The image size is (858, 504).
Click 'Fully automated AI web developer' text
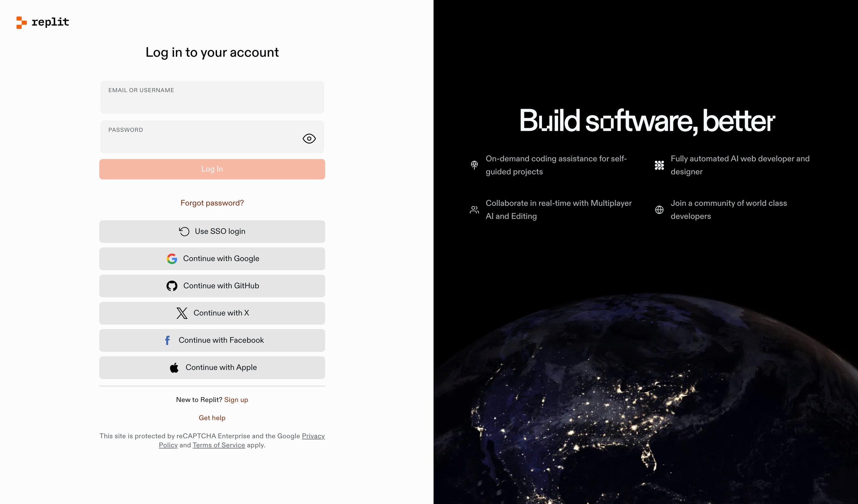point(740,165)
